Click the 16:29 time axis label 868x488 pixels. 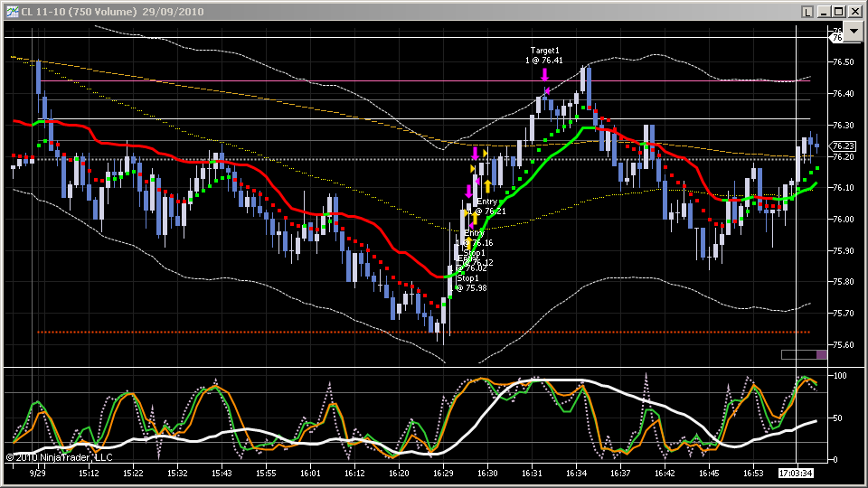[443, 473]
